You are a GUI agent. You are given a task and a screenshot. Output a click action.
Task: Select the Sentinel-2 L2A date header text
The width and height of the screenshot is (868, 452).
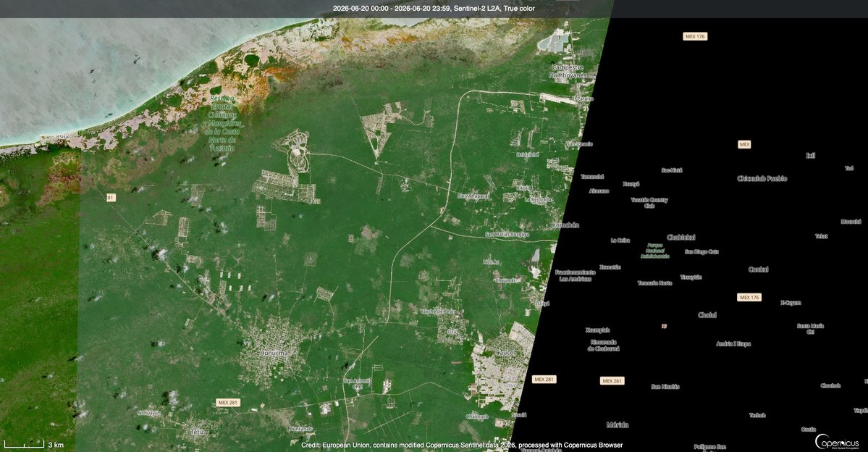(434, 8)
